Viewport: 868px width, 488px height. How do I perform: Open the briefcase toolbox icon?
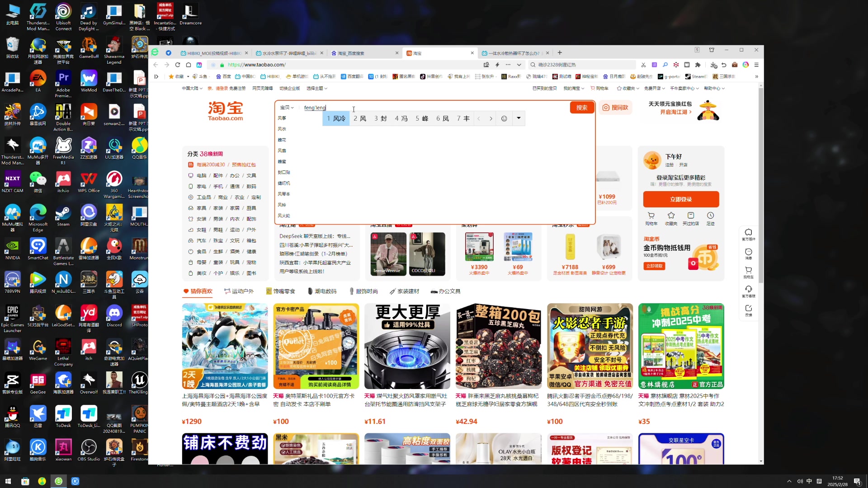[x=735, y=65]
